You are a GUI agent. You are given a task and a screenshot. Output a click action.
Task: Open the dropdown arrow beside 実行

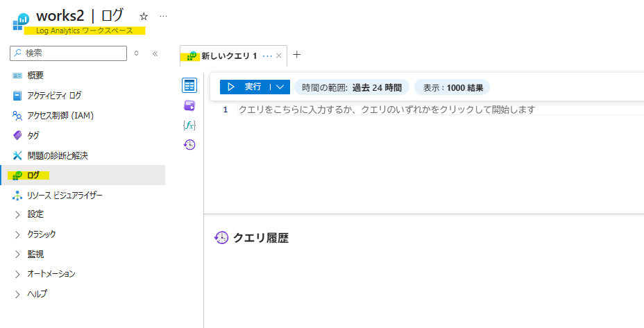coord(280,87)
